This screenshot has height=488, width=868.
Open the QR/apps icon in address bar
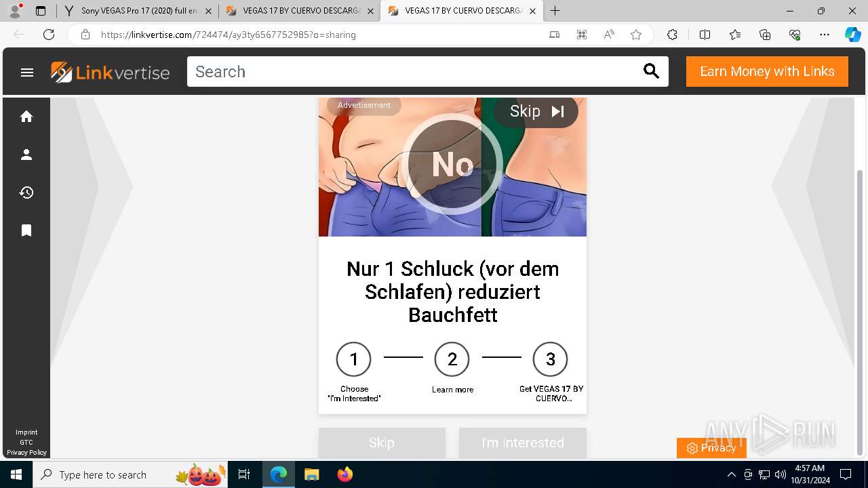point(582,35)
